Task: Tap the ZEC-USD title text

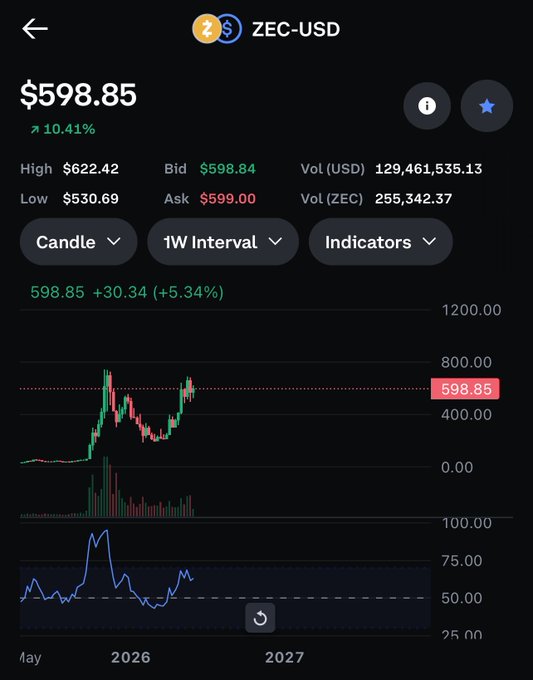Action: click(296, 29)
